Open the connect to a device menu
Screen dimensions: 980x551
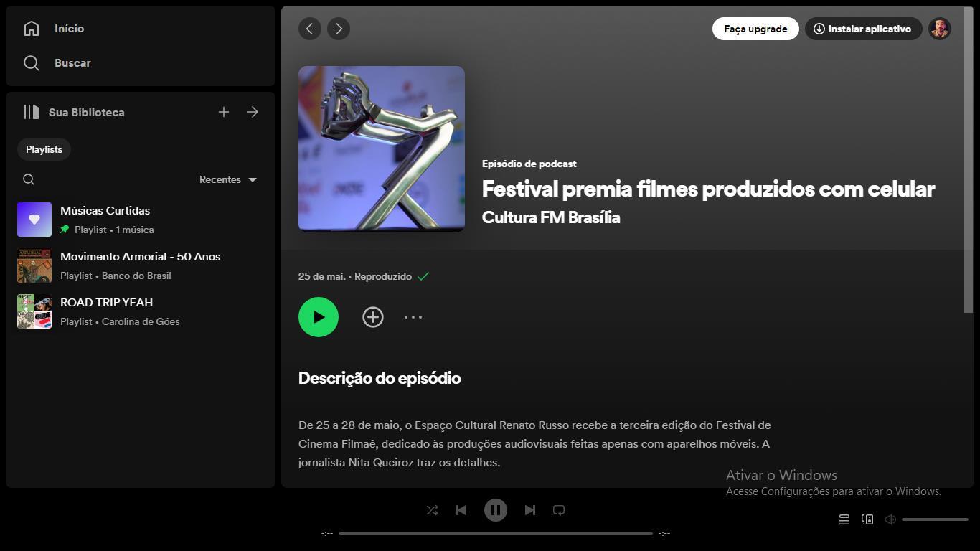click(867, 519)
